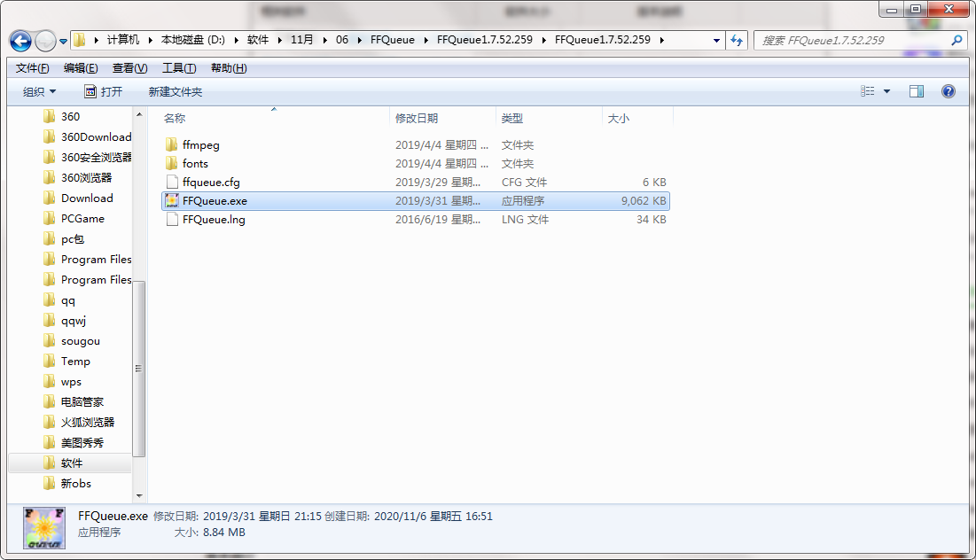Create a folder with 新建文件夹
976x560 pixels.
(x=176, y=92)
